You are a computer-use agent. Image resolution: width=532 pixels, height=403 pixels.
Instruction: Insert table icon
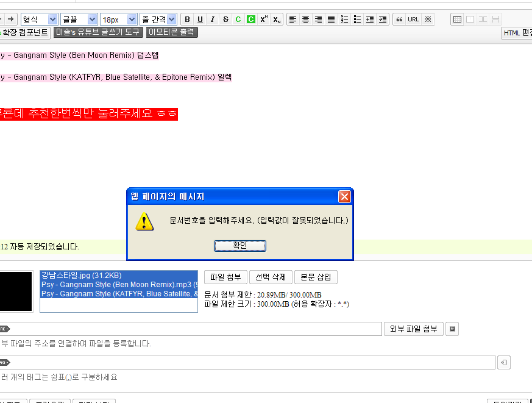[458, 20]
